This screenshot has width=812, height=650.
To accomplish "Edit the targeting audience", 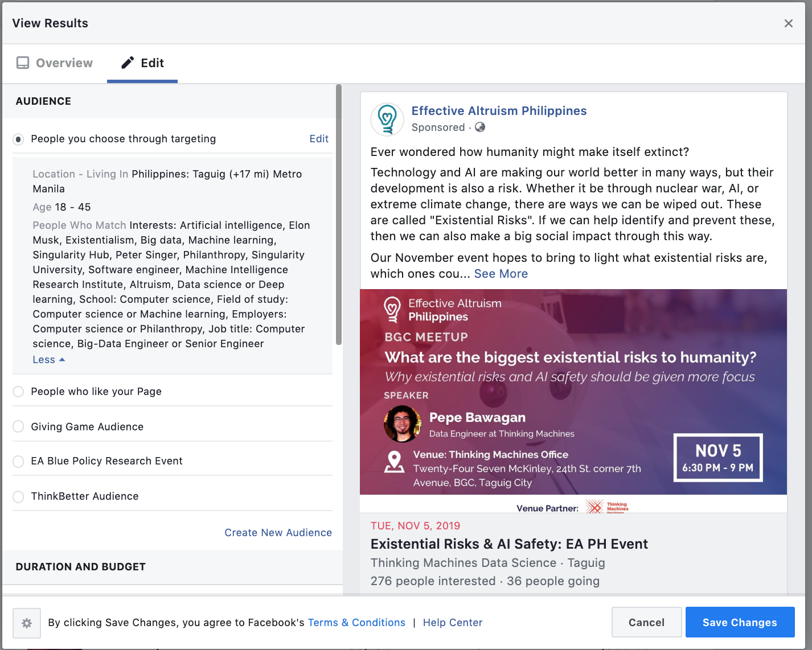I will click(319, 139).
